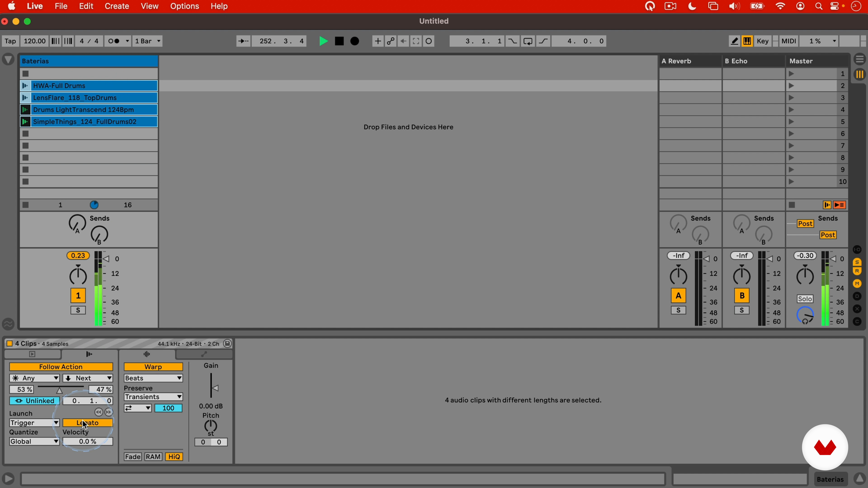
Task: Launch Master scene 5
Action: [x=792, y=122]
